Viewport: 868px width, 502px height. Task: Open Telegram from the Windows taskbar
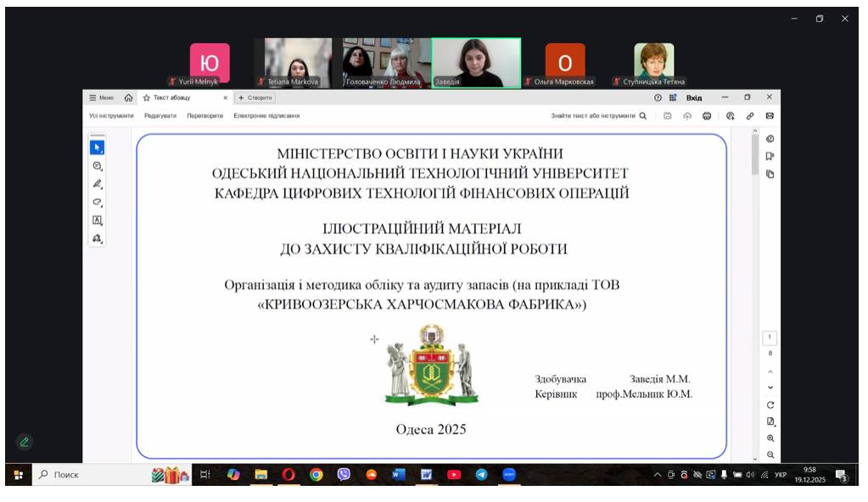[481, 475]
